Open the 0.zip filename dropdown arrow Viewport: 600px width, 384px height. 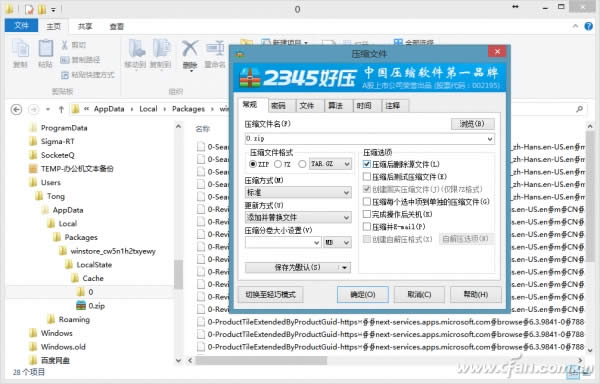tap(489, 139)
